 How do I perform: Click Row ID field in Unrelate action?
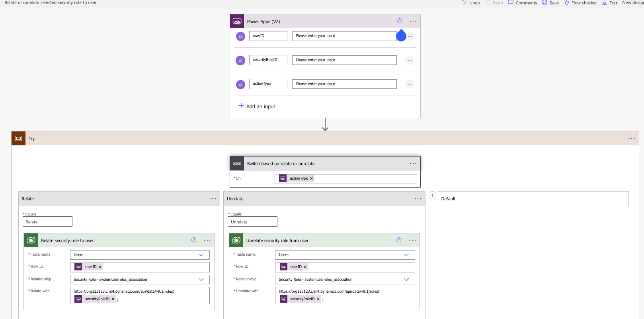(345, 267)
